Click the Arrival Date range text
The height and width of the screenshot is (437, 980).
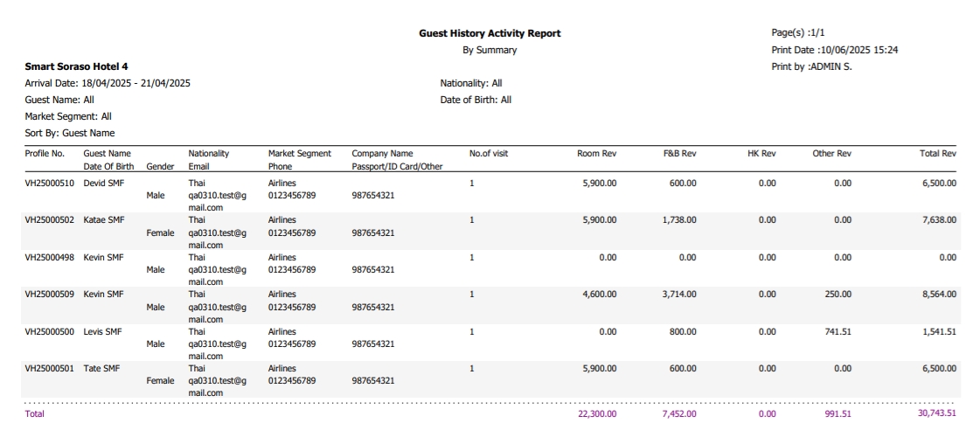(x=108, y=83)
